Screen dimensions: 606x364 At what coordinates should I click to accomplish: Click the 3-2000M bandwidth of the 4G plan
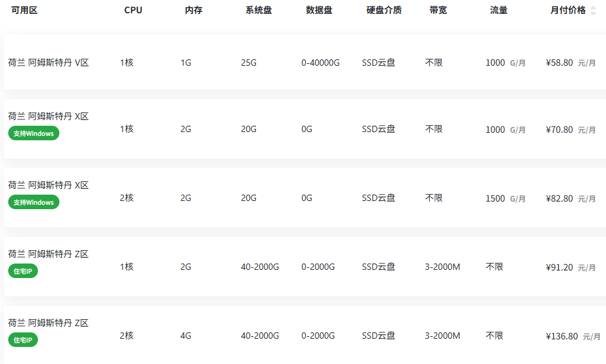click(x=442, y=336)
